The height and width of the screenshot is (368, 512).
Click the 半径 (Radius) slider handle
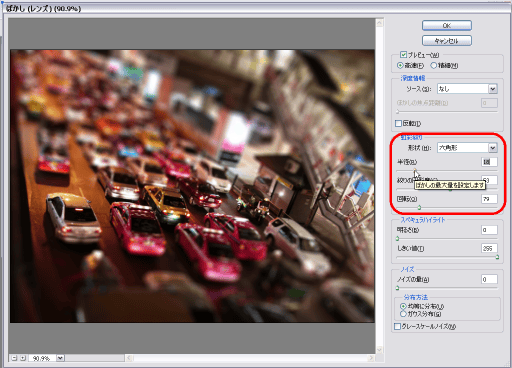(x=415, y=171)
